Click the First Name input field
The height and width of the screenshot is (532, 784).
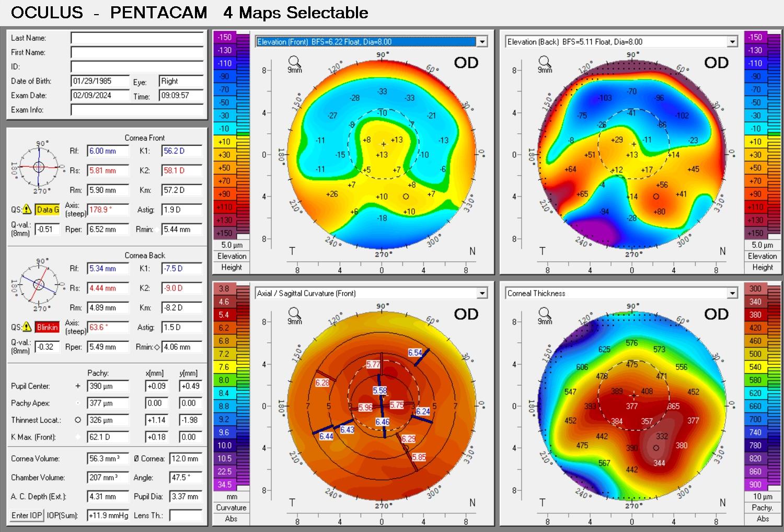pyautogui.click(x=137, y=52)
